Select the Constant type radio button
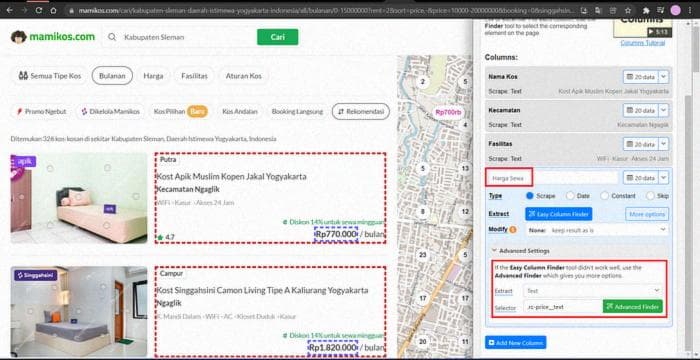 (604, 196)
